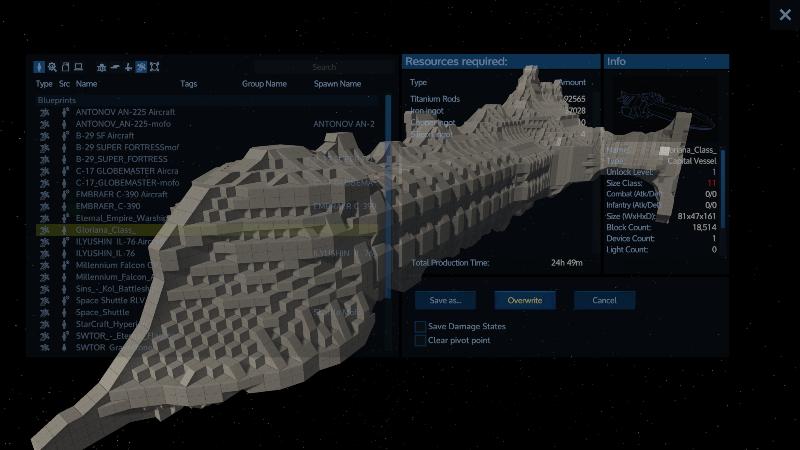Click the Info panel scrollbar
800x450 pixels.
point(722,189)
